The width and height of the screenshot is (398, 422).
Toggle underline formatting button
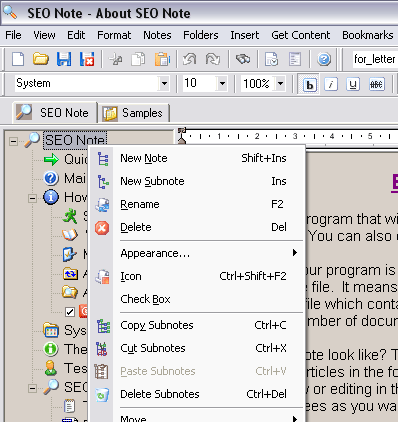click(x=353, y=84)
